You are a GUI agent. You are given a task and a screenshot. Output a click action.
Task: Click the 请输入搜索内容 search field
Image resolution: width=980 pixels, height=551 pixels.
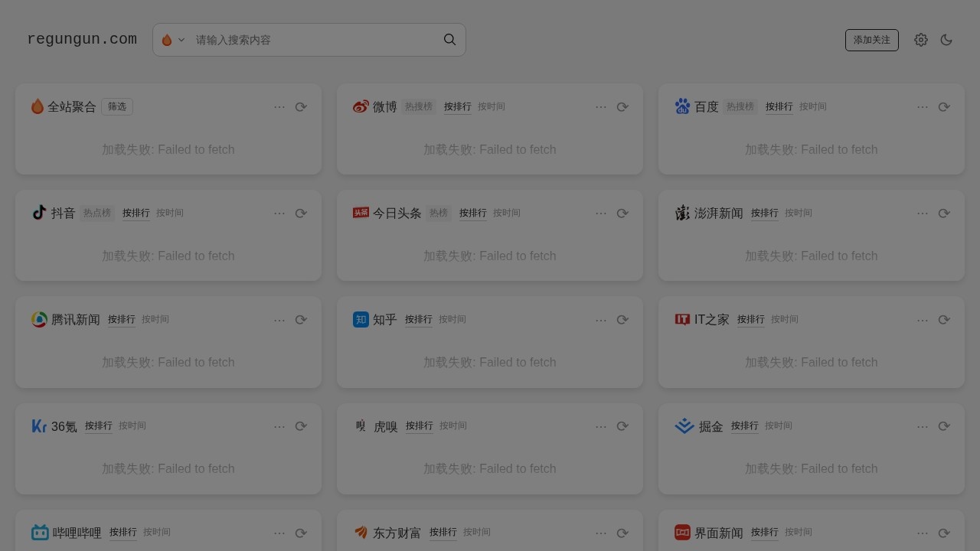coord(314,40)
